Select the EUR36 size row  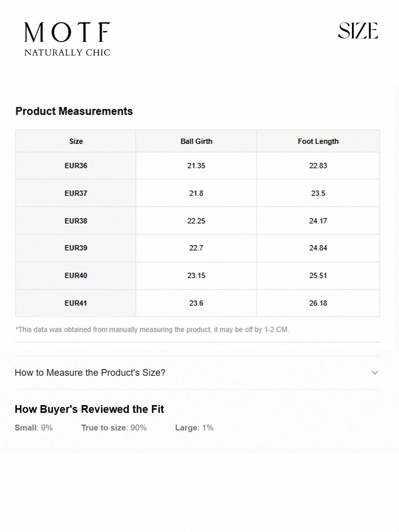76,166
